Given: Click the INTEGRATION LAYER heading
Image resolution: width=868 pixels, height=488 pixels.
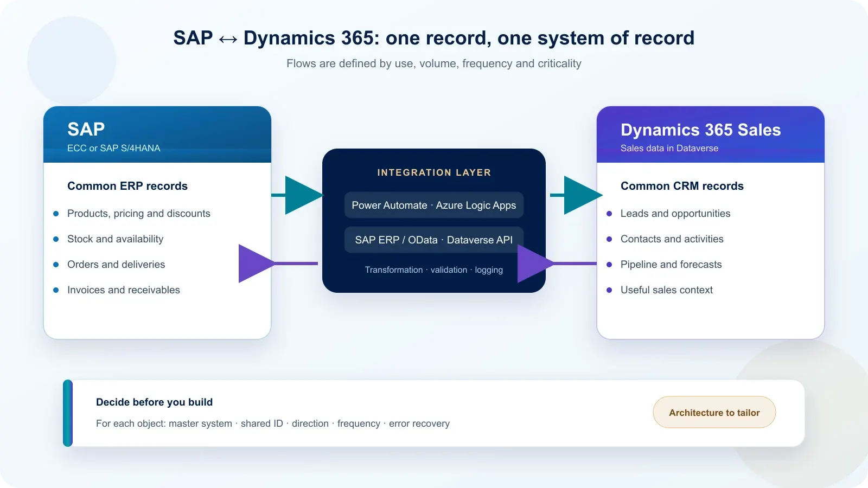Looking at the screenshot, I should (434, 172).
